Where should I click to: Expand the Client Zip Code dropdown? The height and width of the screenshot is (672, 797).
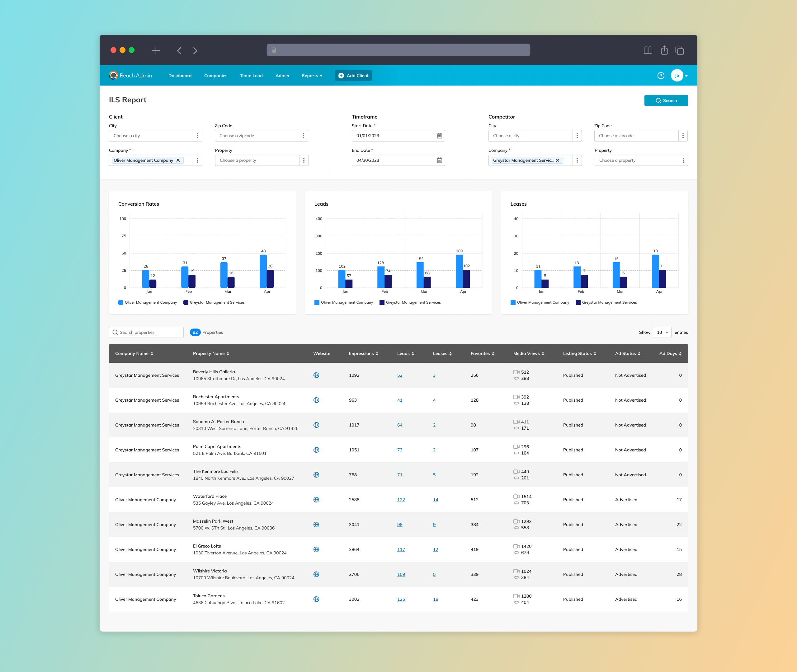(304, 136)
